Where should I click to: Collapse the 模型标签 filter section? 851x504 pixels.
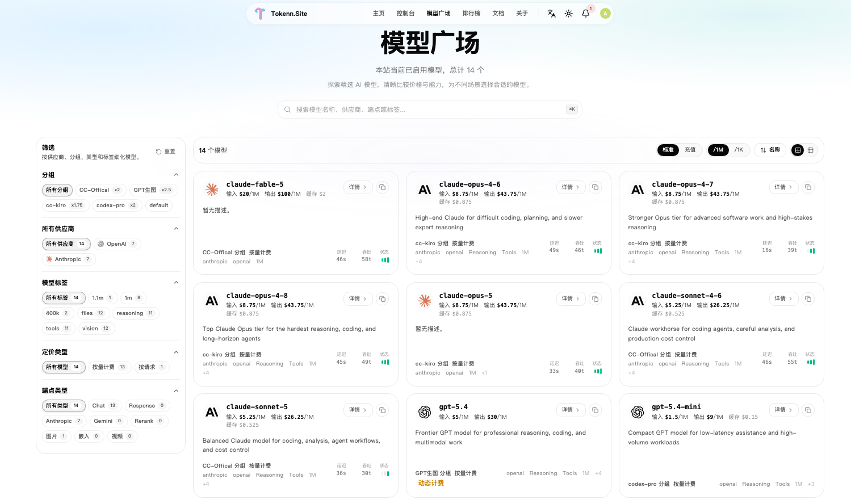[176, 283]
